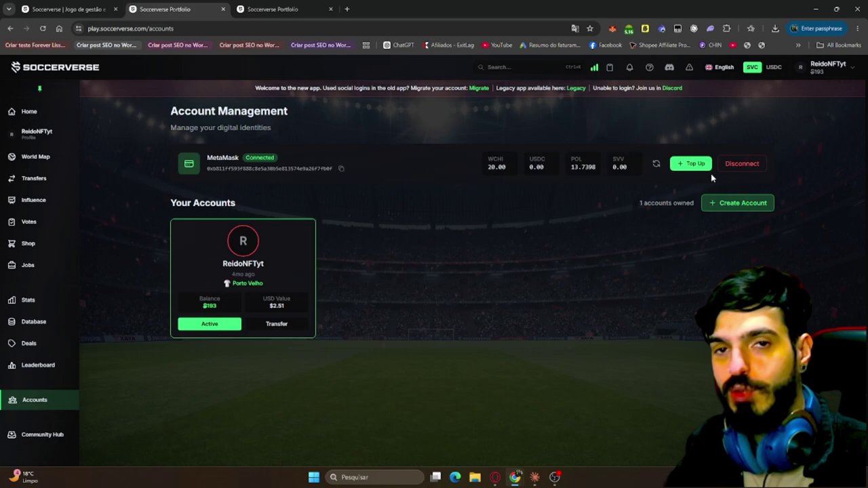Click the ReidoNFTyt avatar circle on card
The width and height of the screenshot is (868, 488).
(243, 241)
